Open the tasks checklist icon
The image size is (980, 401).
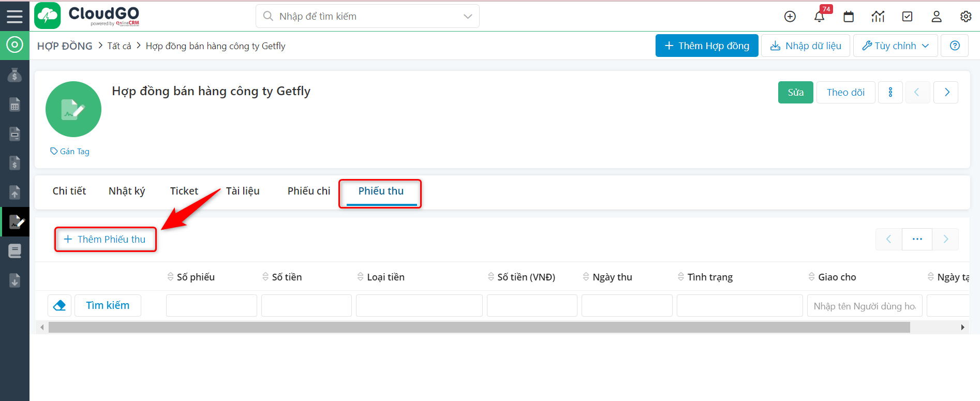[907, 17]
